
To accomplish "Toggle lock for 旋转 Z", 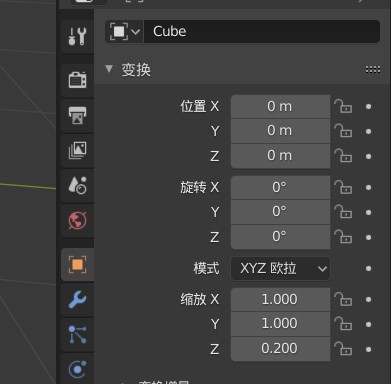I will tap(343, 237).
